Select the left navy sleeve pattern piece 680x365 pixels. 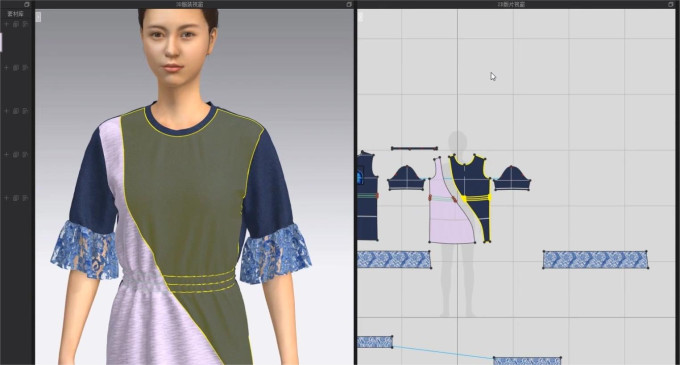click(406, 178)
